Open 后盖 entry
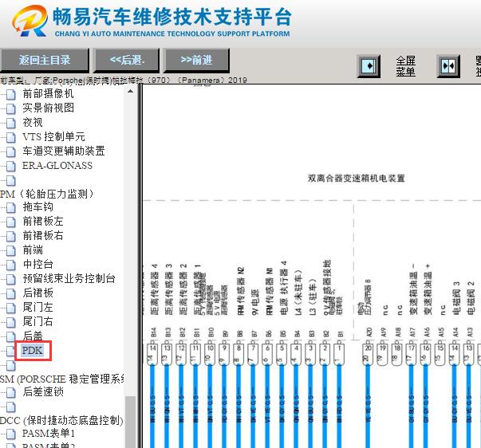The height and width of the screenshot is (448, 481). pyautogui.click(x=33, y=336)
